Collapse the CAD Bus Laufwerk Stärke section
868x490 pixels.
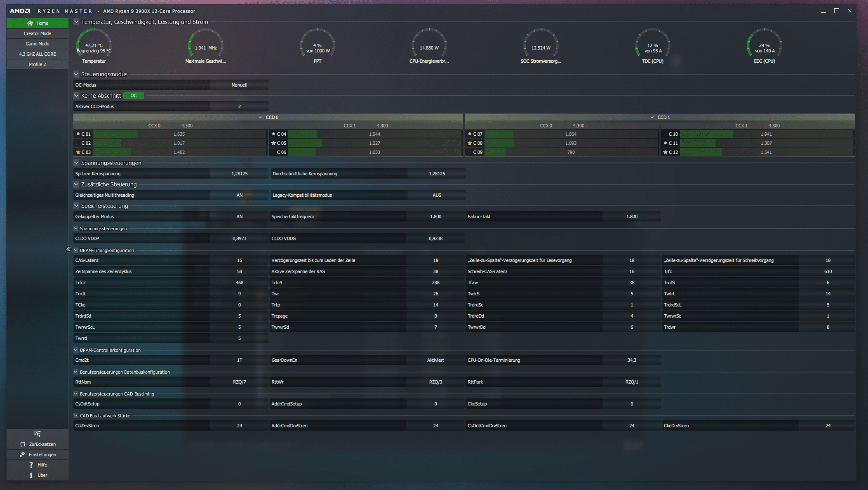tap(76, 416)
